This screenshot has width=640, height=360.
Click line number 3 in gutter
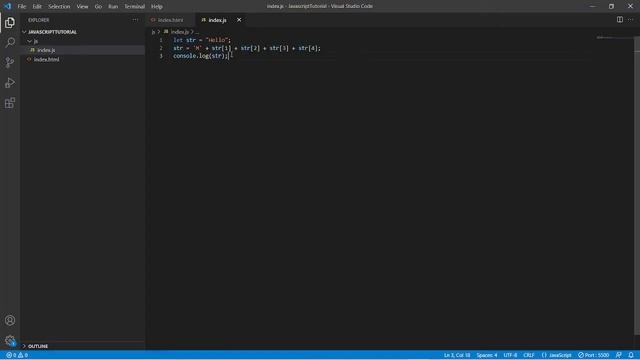tap(161, 56)
